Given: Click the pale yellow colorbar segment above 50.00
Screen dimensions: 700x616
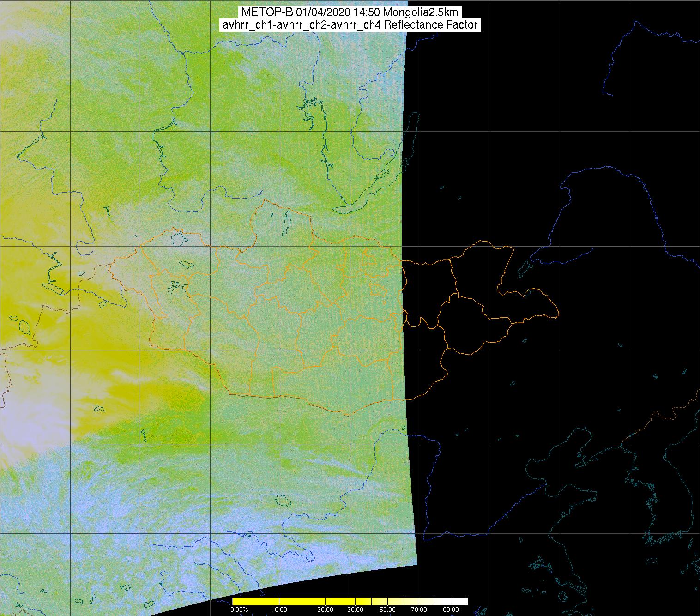Looking at the screenshot, I should click(396, 601).
